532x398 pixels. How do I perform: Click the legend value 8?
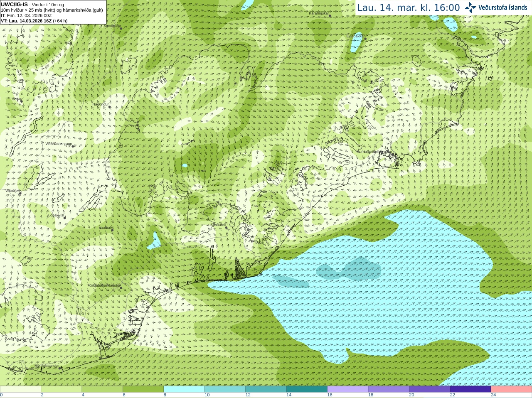coord(165,395)
